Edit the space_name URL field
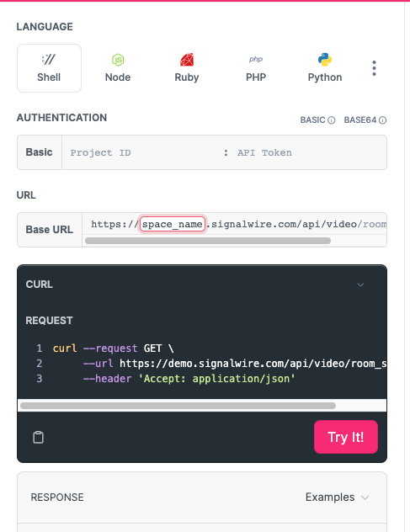 (x=173, y=224)
